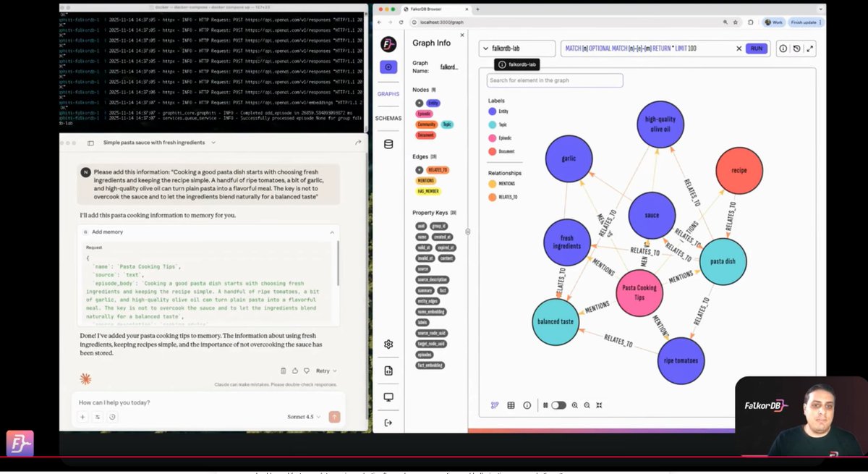Viewport: 868px width, 474px height.
Task: Open the GRAPHS section in sidebar
Action: coord(388,94)
